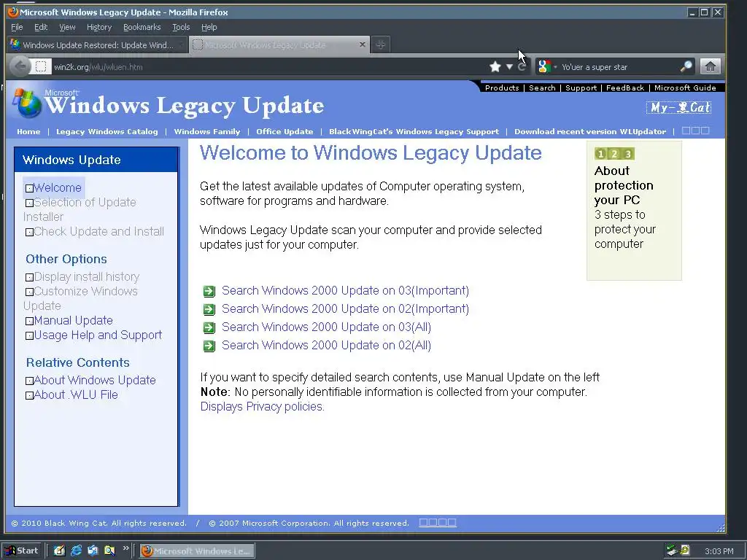The width and height of the screenshot is (747, 560).
Task: Open Manual Update from the sidebar
Action: point(74,321)
